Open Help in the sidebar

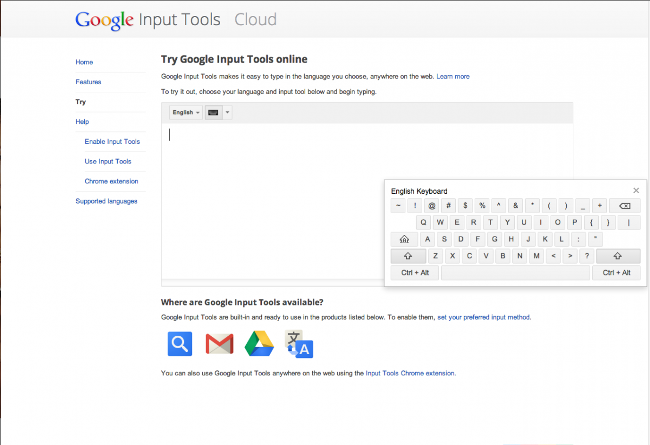pyautogui.click(x=82, y=122)
